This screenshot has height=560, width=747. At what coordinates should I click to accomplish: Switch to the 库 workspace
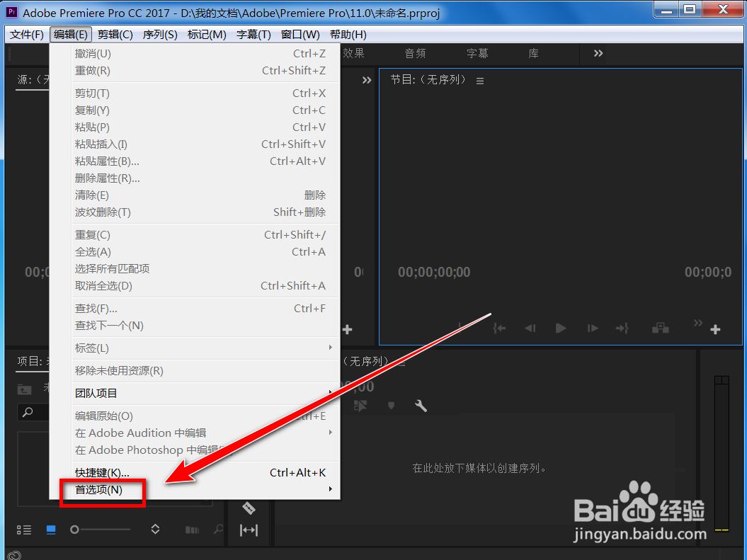coord(534,53)
